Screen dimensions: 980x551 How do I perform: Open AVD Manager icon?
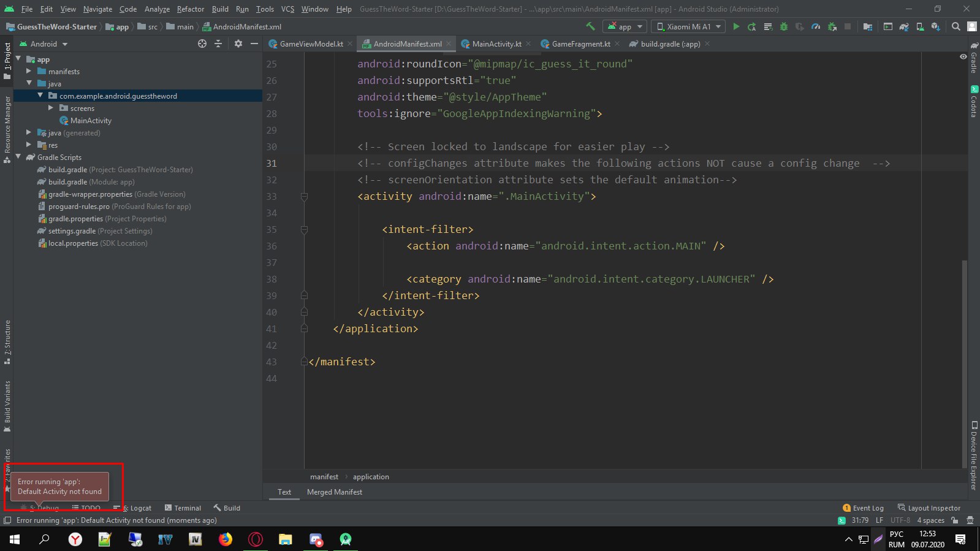[x=919, y=26]
